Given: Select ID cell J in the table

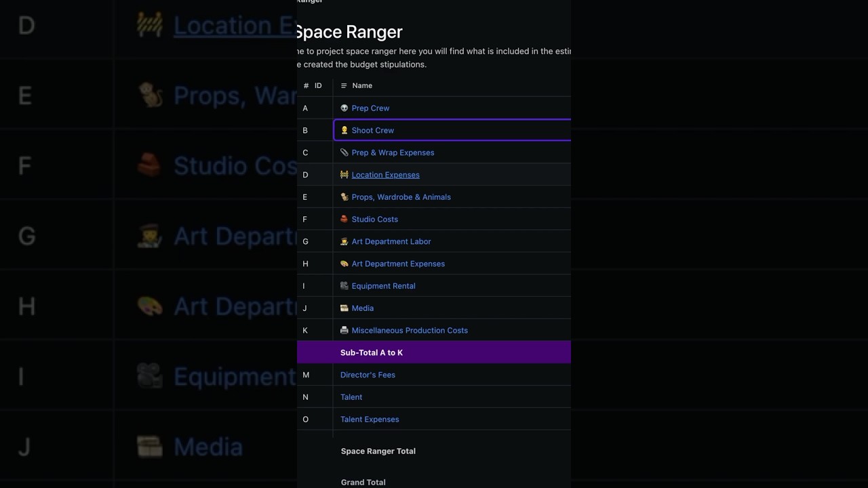Looking at the screenshot, I should 315,308.
